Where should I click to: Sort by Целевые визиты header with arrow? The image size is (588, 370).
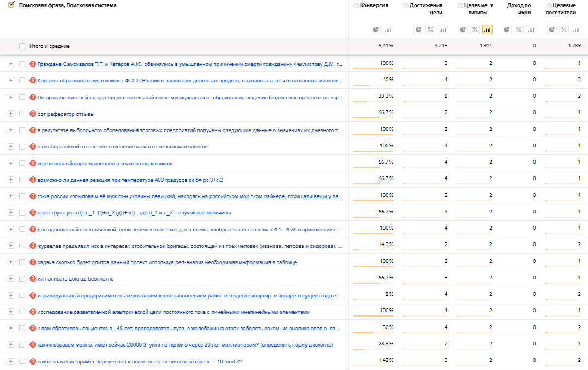tap(478, 9)
